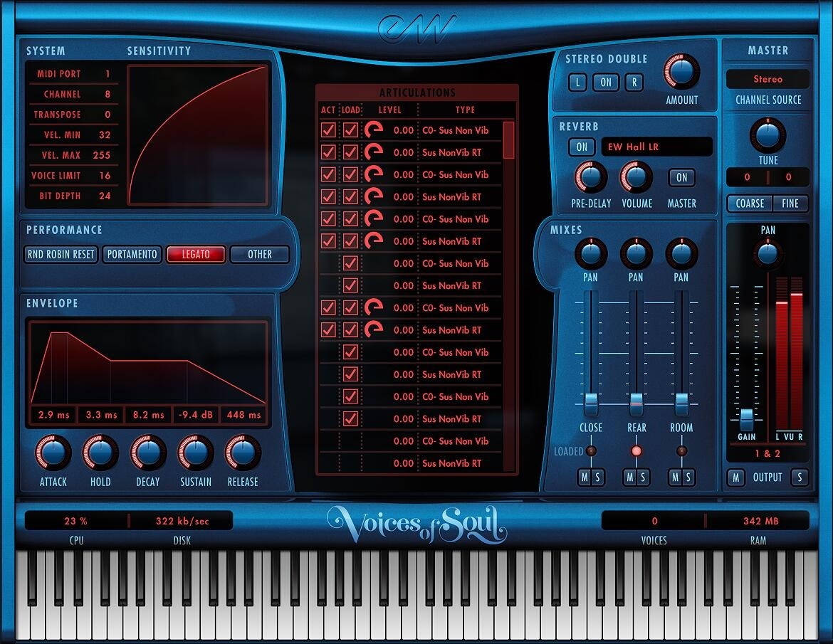Open the 1 & 2 output selector

tap(767, 454)
